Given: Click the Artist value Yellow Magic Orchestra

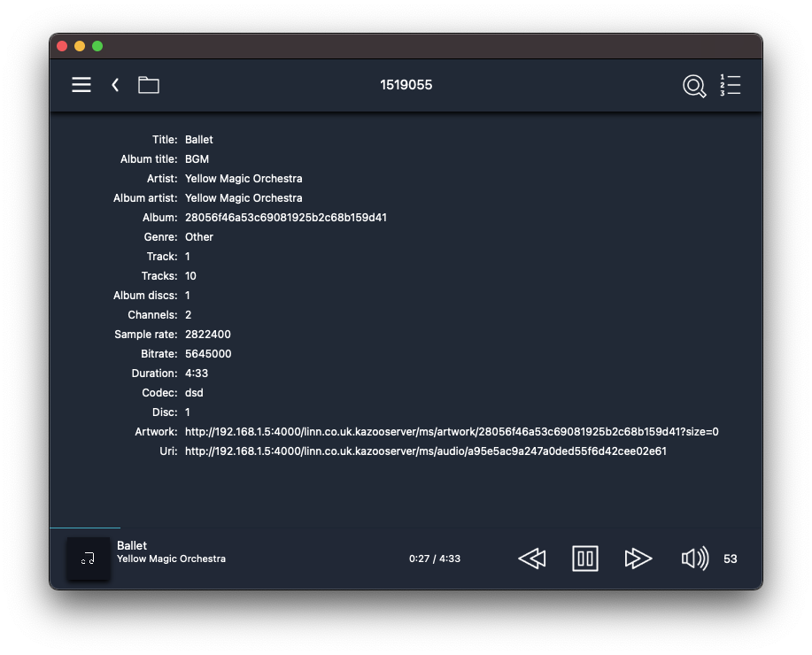Looking at the screenshot, I should [x=244, y=179].
